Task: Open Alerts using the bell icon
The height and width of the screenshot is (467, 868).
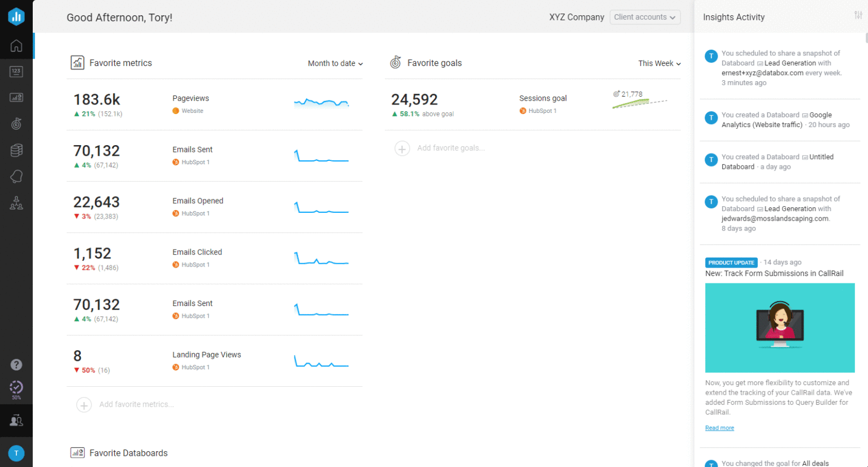Action: pyautogui.click(x=16, y=176)
